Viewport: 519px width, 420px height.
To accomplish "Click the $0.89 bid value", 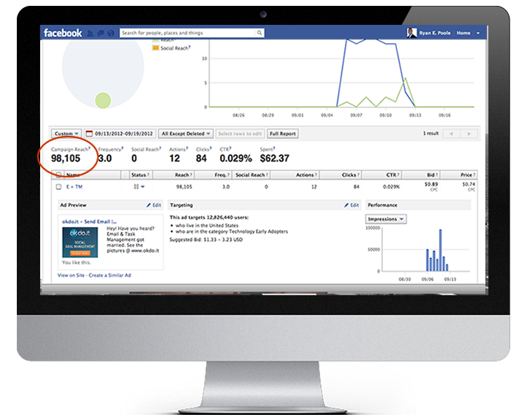I will click(x=431, y=184).
